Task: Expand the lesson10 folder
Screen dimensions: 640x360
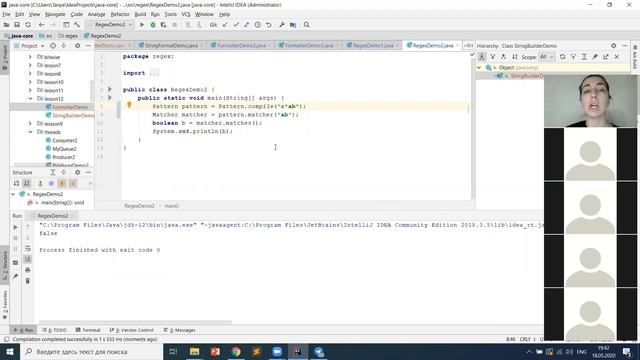Action: point(30,82)
